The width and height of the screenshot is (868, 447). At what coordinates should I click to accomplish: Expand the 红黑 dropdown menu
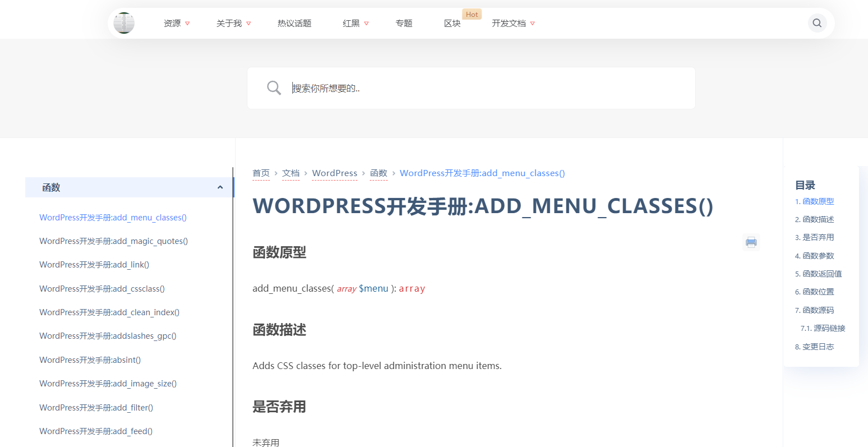pos(356,24)
